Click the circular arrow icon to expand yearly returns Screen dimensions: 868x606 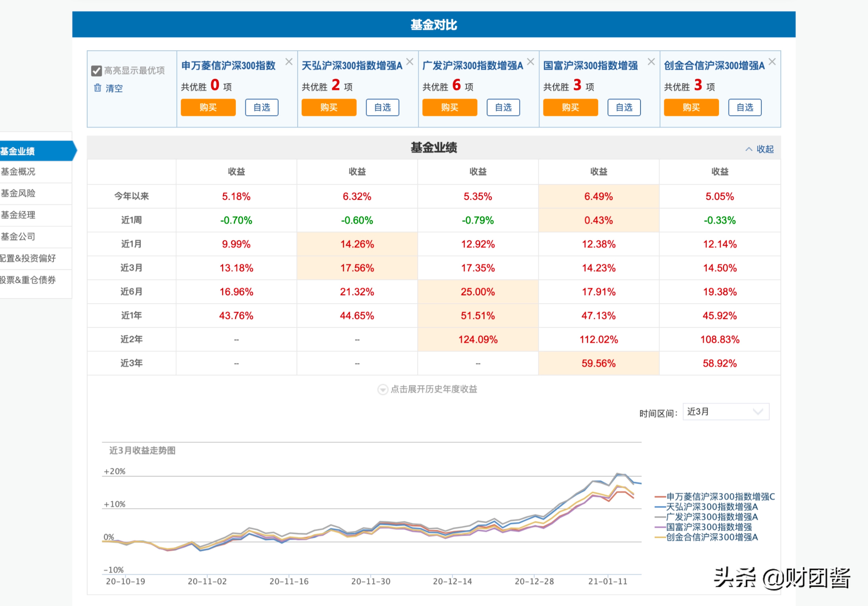(383, 390)
